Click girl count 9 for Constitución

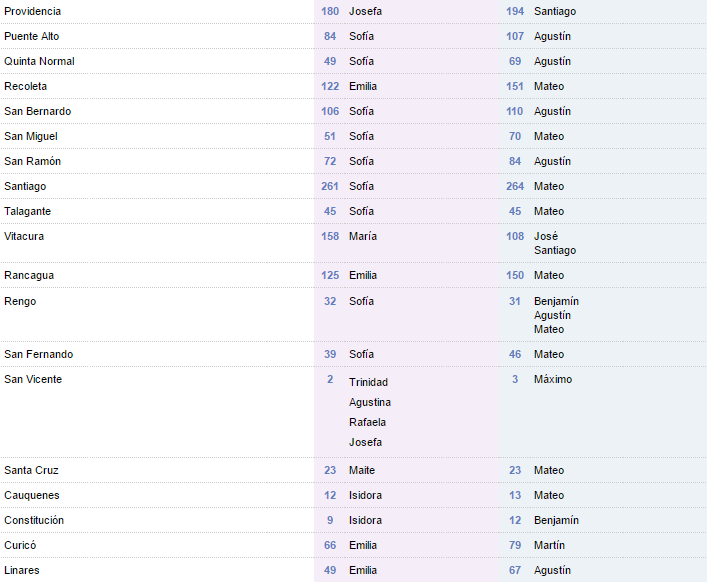(x=330, y=520)
